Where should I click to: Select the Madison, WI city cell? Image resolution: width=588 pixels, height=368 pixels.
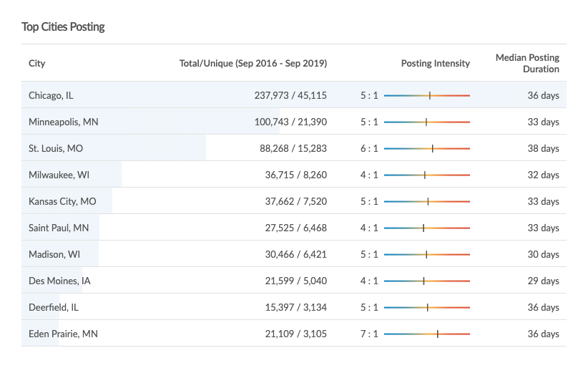pos(54,254)
